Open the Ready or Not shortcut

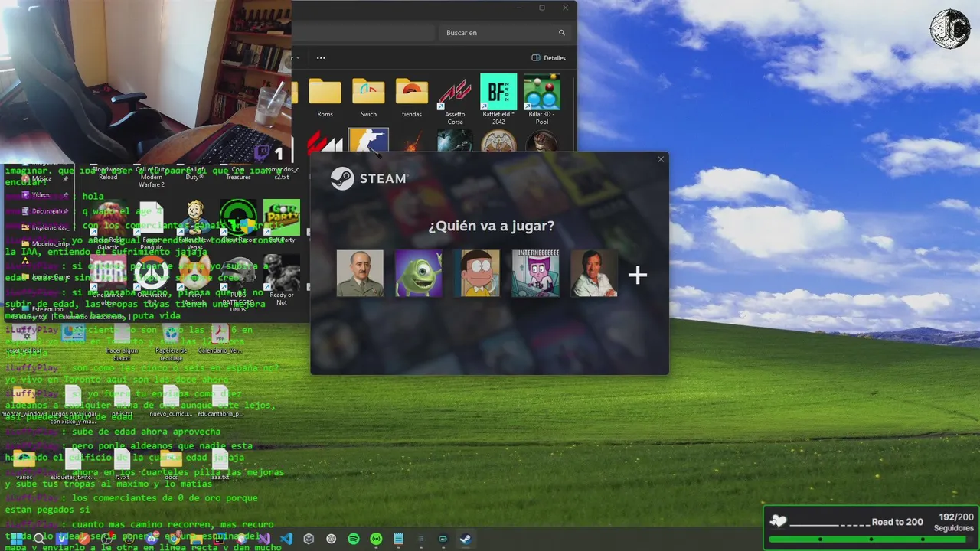(x=282, y=280)
